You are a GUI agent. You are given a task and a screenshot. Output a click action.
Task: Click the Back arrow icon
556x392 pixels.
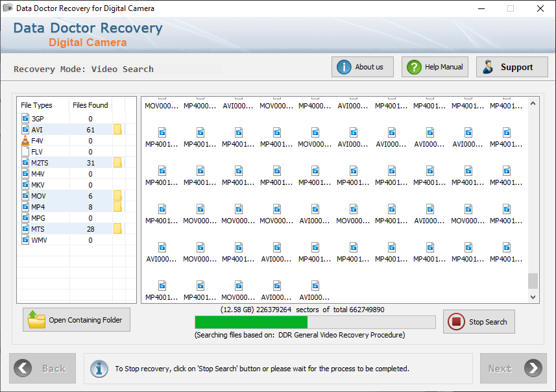23,368
